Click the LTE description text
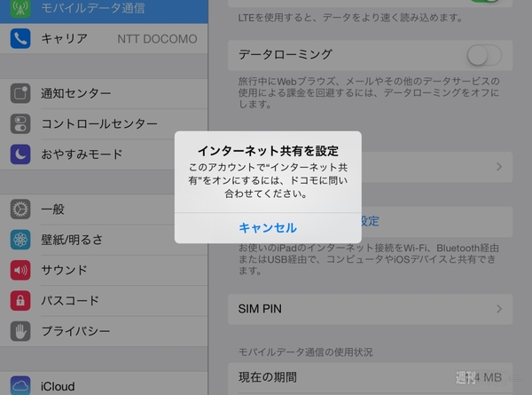Image resolution: width=532 pixels, height=395 pixels. (350, 18)
